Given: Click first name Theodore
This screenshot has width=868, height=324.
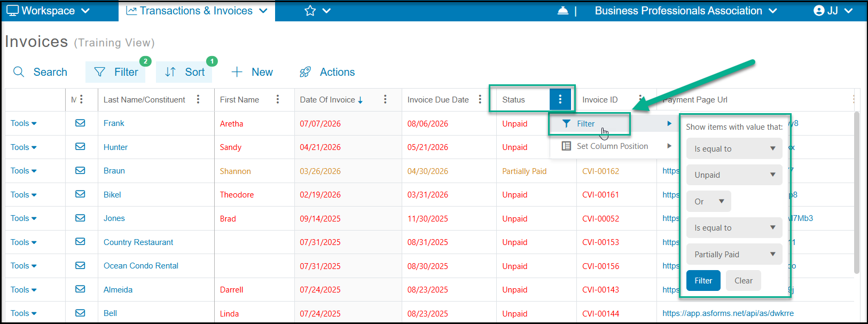Looking at the screenshot, I should 237,195.
